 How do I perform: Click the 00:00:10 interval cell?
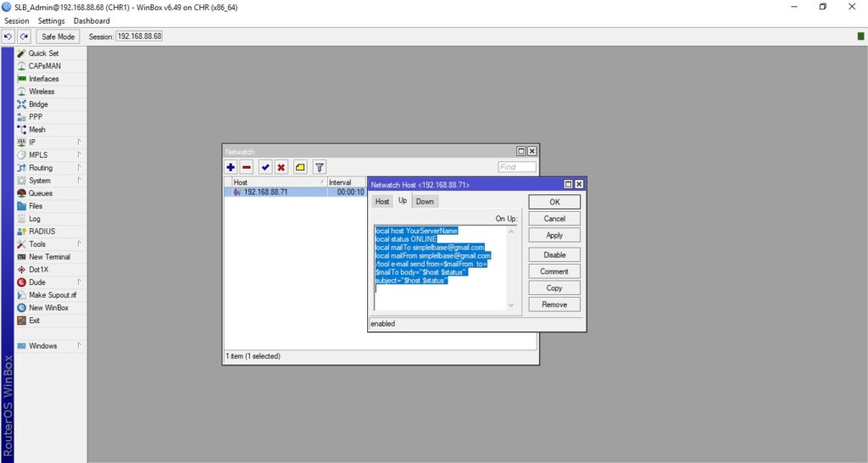[x=350, y=192]
